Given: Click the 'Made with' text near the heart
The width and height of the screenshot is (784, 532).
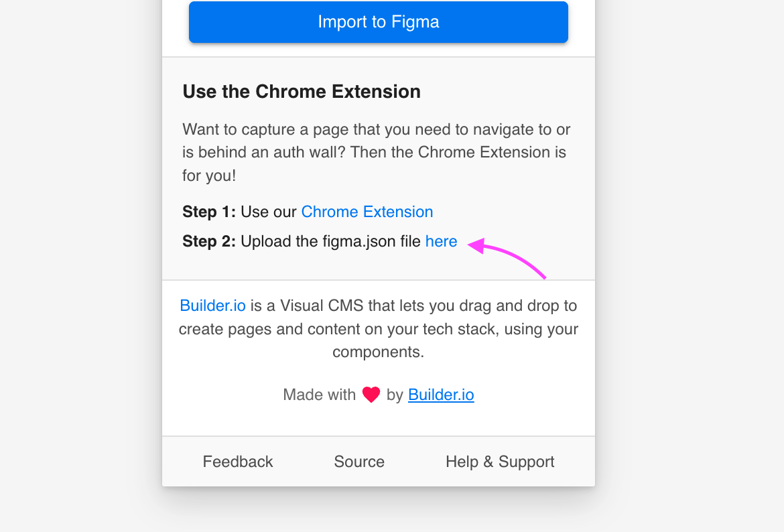Looking at the screenshot, I should [x=320, y=395].
